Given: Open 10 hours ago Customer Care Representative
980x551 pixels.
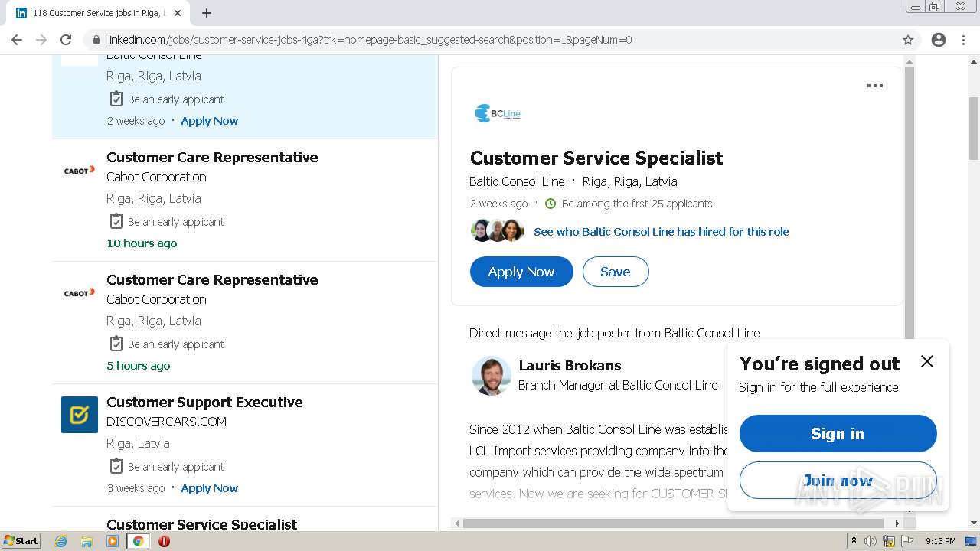Looking at the screenshot, I should point(212,157).
